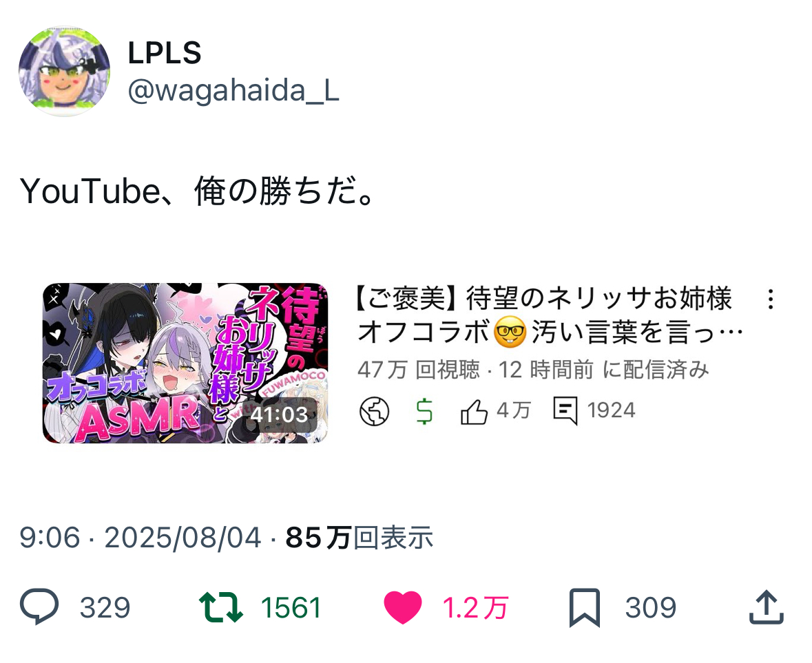Open the LPLS profile avatar

[x=64, y=72]
